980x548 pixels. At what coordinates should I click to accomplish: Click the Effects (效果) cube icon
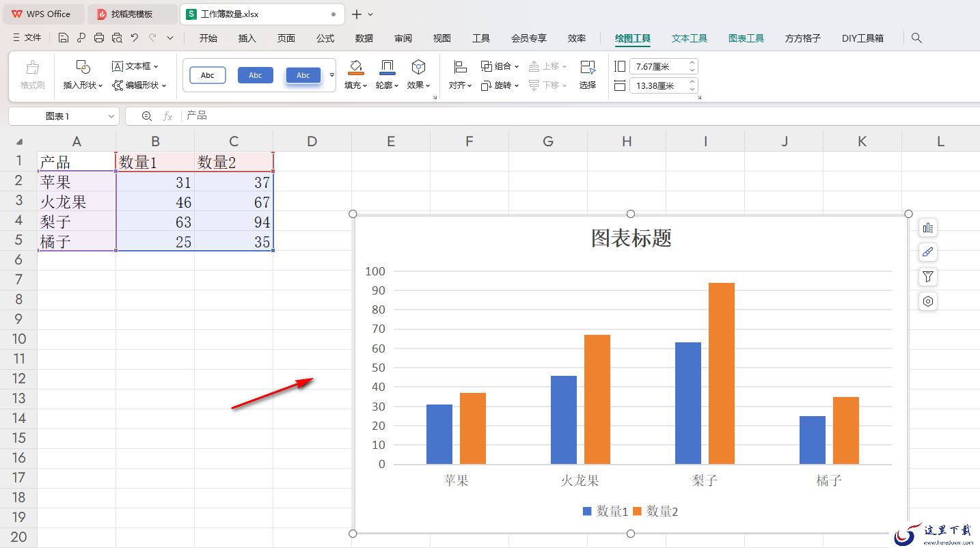[418, 67]
